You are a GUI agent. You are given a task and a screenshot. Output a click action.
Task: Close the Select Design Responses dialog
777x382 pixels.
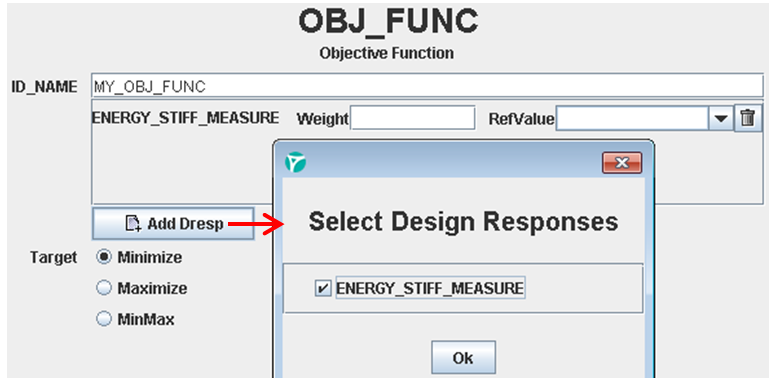pyautogui.click(x=622, y=163)
